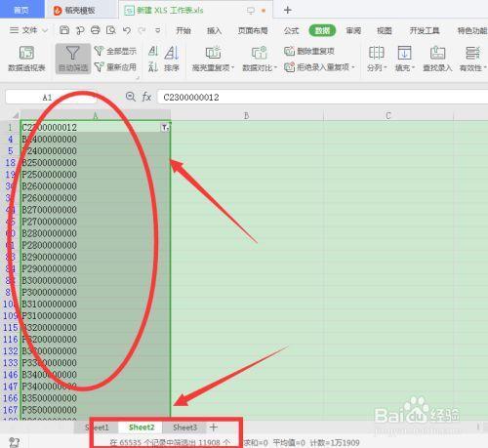This screenshot has height=448, width=488.
Task: Click the plus to open new tab
Action: click(287, 10)
